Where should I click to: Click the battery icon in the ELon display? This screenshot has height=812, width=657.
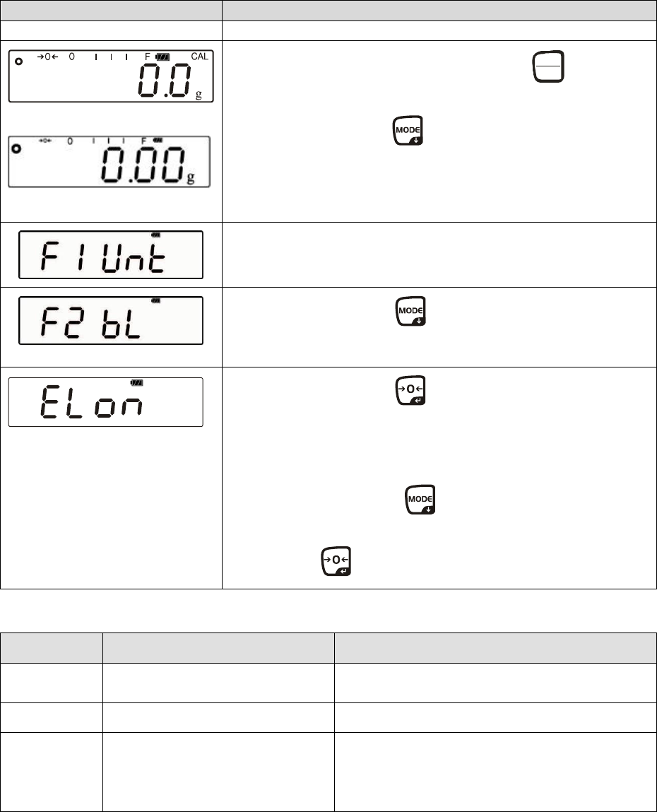137,383
